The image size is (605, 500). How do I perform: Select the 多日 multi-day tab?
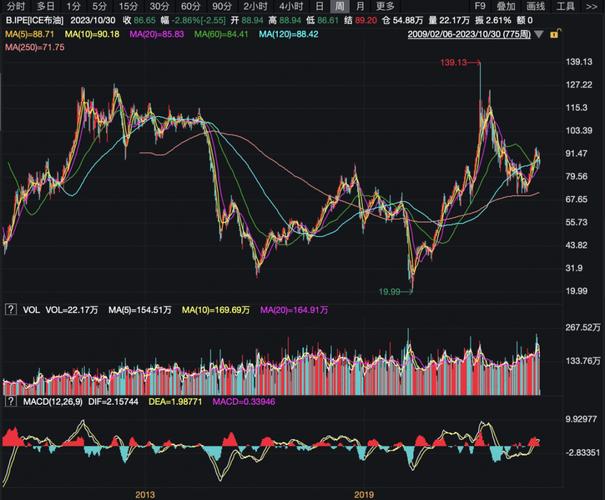[x=45, y=6]
